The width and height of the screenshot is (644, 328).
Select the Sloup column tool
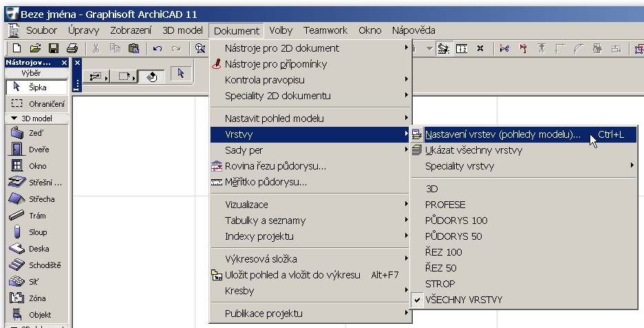(36, 232)
